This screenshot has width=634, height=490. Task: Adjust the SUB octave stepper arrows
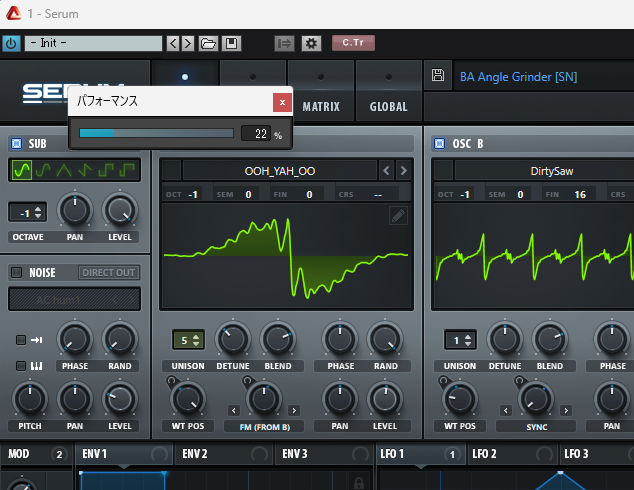pos(38,212)
